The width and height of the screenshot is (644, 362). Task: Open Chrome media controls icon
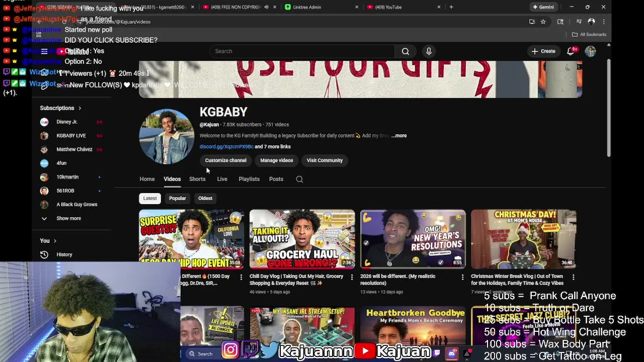click(579, 22)
